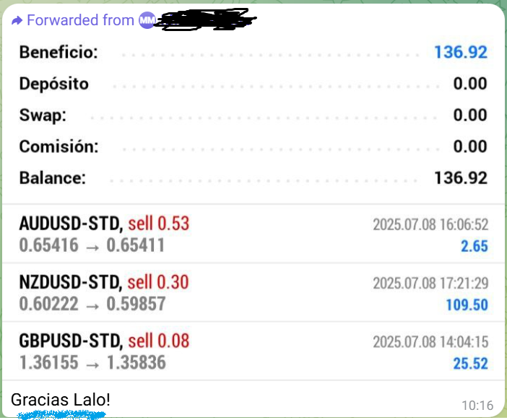The image size is (507, 420).
Task: Click the Balance value 136.92
Action: tap(461, 178)
